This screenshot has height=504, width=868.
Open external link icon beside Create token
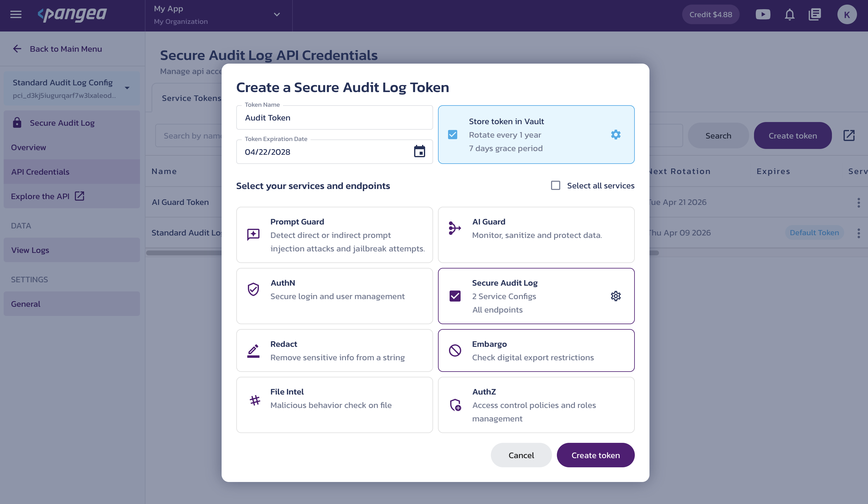(x=849, y=135)
